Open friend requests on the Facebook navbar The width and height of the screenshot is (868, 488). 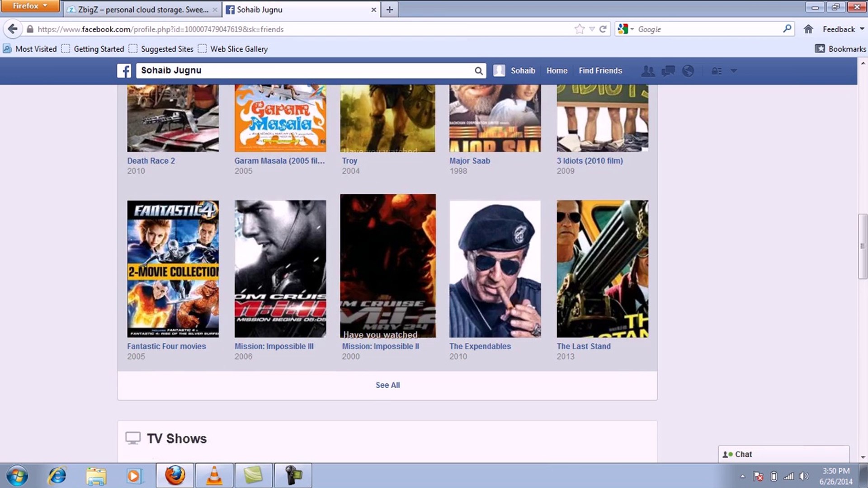pyautogui.click(x=648, y=71)
